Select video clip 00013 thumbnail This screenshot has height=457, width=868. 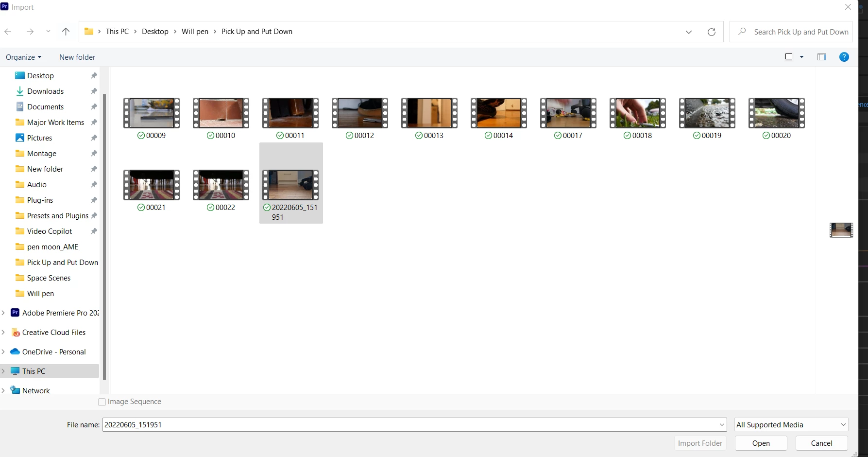(x=429, y=113)
